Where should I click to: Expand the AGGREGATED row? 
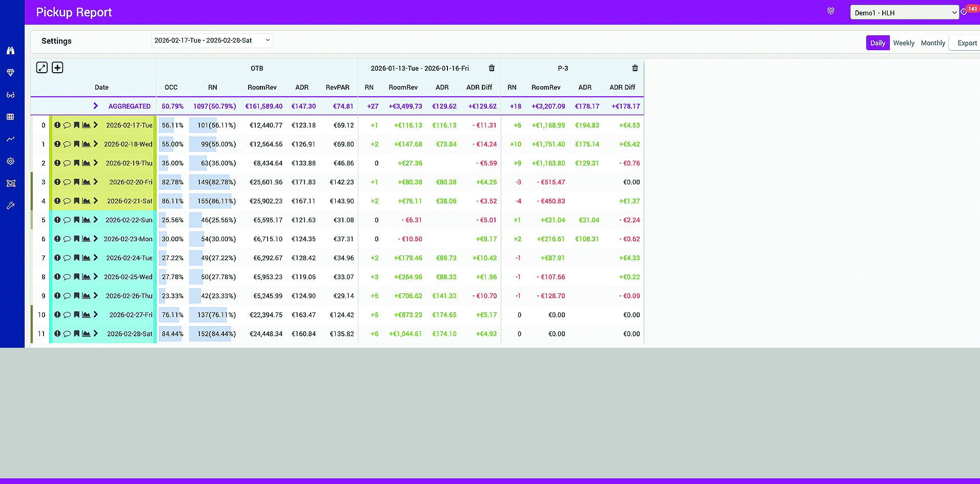pyautogui.click(x=95, y=106)
